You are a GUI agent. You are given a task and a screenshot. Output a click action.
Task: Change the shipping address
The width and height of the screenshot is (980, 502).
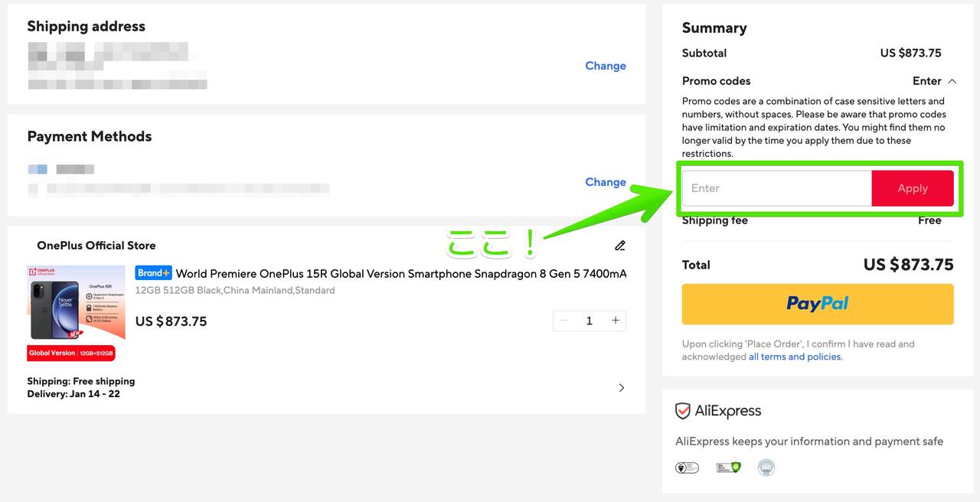point(605,66)
